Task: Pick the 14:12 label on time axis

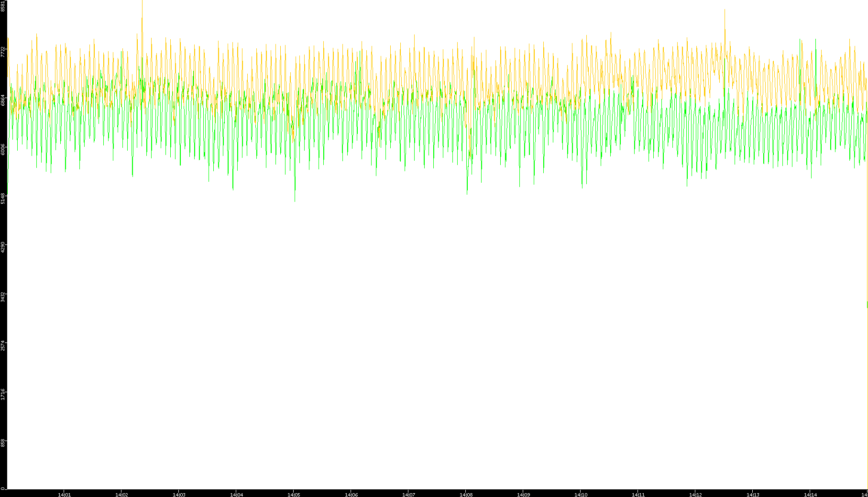Action: click(695, 495)
